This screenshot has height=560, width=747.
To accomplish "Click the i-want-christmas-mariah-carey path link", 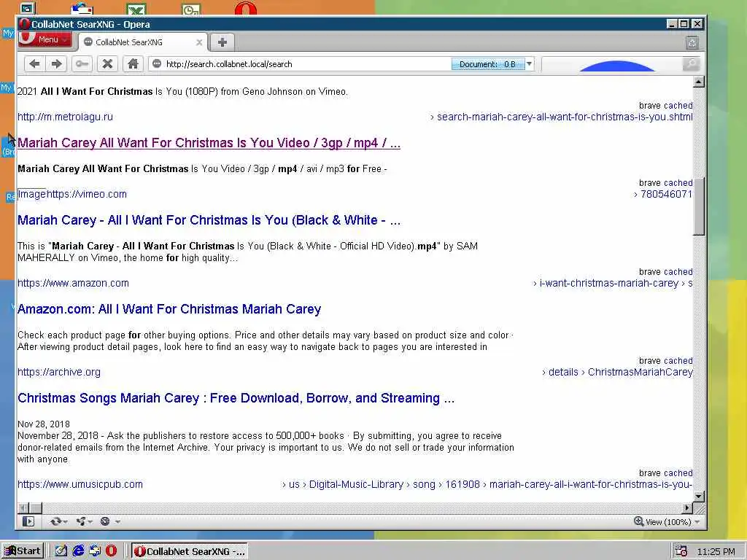I will point(609,283).
